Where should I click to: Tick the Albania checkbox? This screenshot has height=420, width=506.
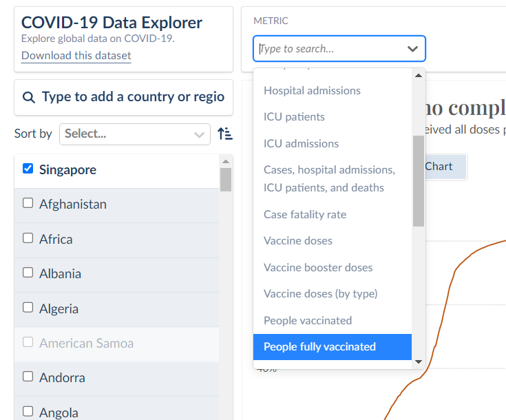click(x=28, y=273)
